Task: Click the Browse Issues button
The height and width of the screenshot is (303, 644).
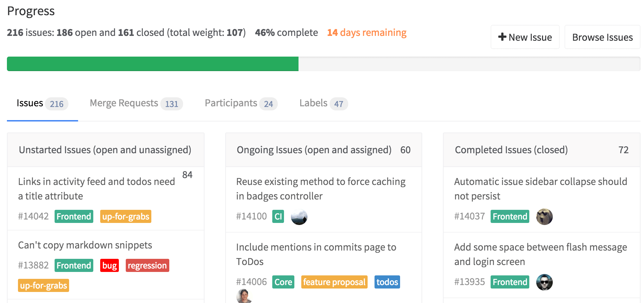Action: 602,37
